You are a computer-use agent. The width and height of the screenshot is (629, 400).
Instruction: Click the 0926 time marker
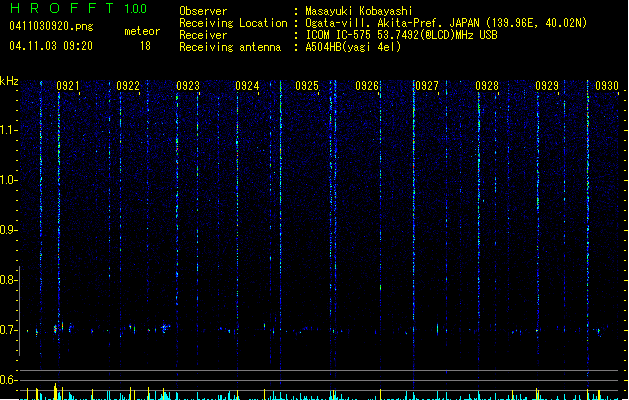[367, 86]
